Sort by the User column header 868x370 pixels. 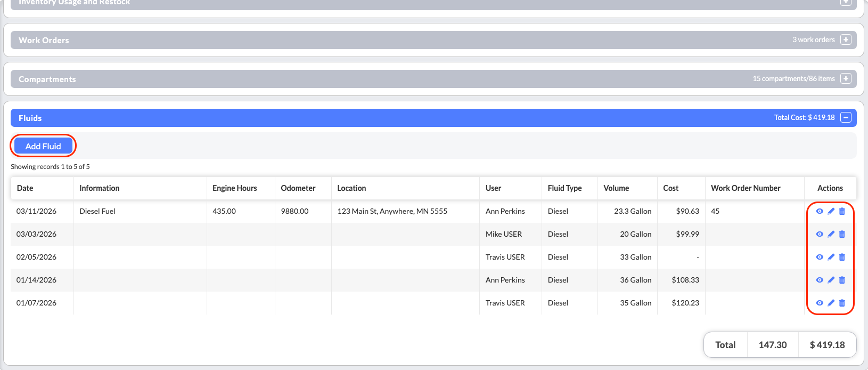[493, 188]
